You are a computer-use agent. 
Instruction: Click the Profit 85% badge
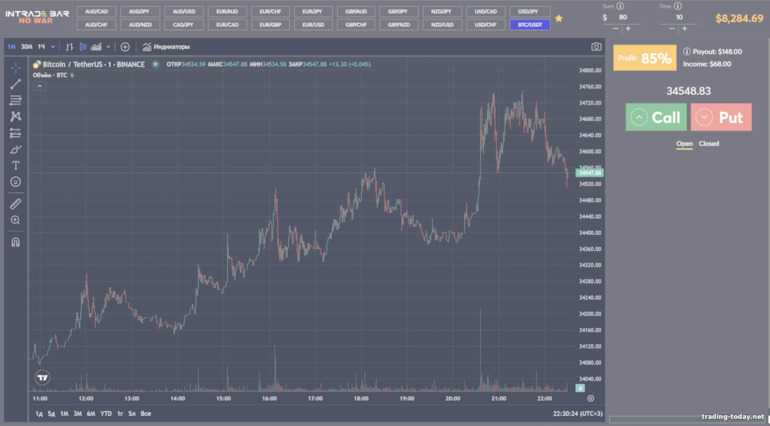click(x=645, y=58)
